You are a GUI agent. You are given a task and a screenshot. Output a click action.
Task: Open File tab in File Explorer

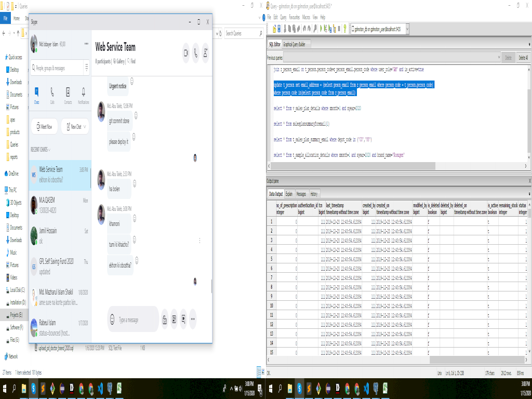5,18
